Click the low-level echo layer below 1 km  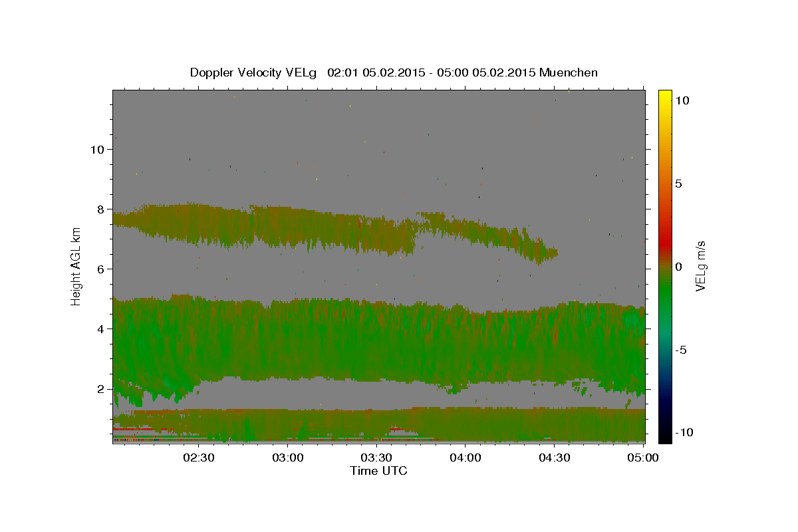[379, 424]
